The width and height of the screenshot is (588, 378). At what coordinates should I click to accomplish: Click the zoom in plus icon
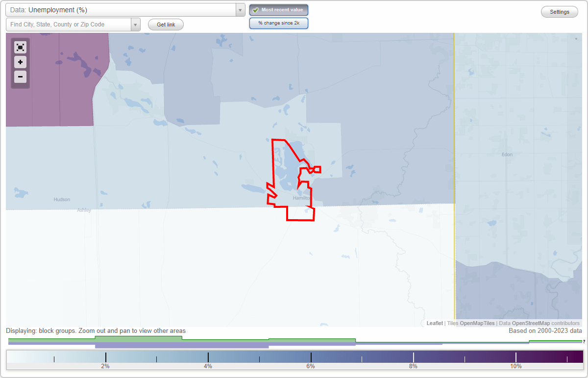20,62
